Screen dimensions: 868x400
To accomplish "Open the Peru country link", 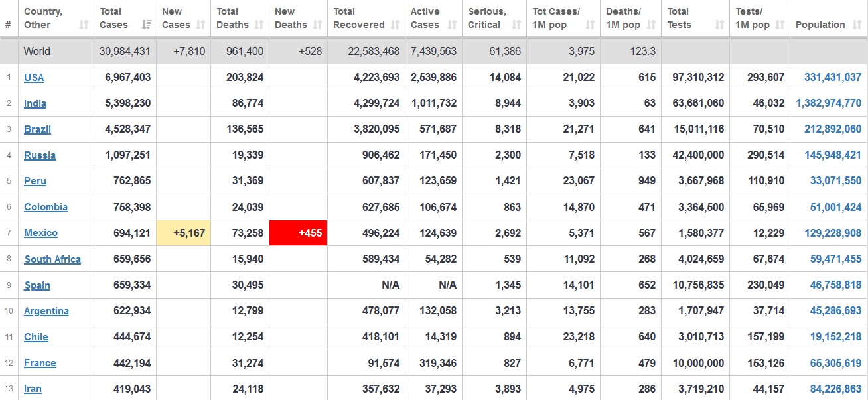I will coord(35,181).
